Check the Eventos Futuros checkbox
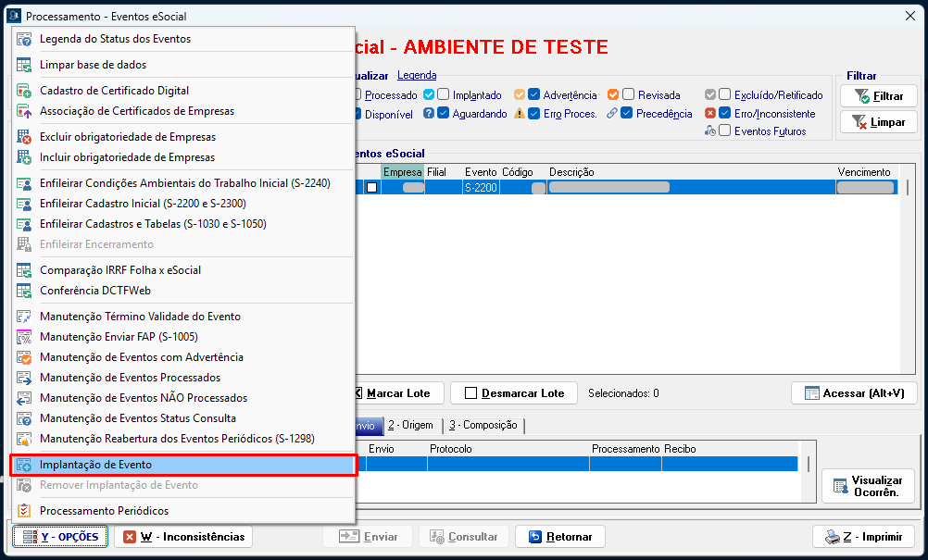This screenshot has height=560, width=928. (725, 131)
